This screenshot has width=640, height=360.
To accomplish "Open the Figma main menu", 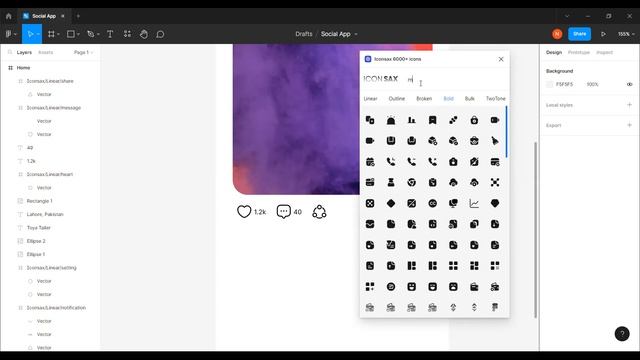I will 9,34.
